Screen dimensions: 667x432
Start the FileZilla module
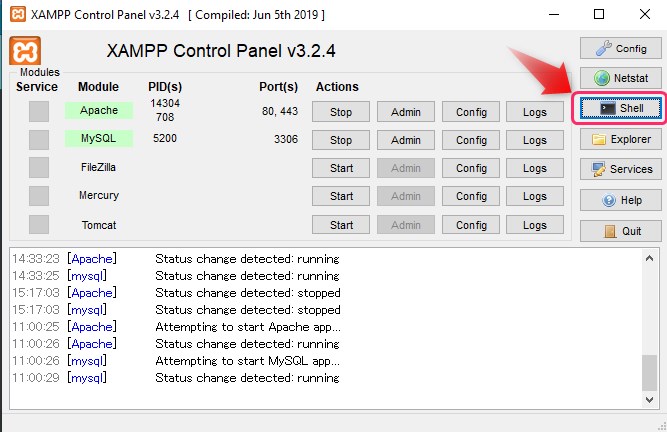click(x=341, y=168)
